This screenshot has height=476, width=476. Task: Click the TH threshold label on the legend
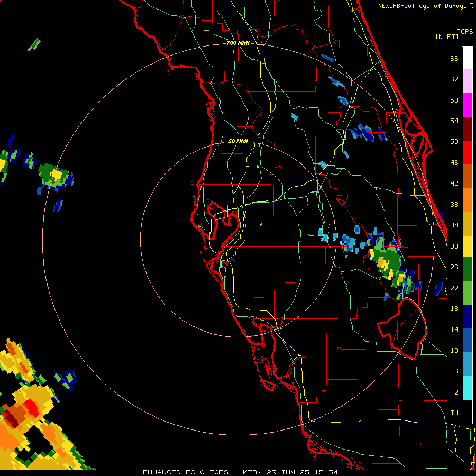(454, 413)
